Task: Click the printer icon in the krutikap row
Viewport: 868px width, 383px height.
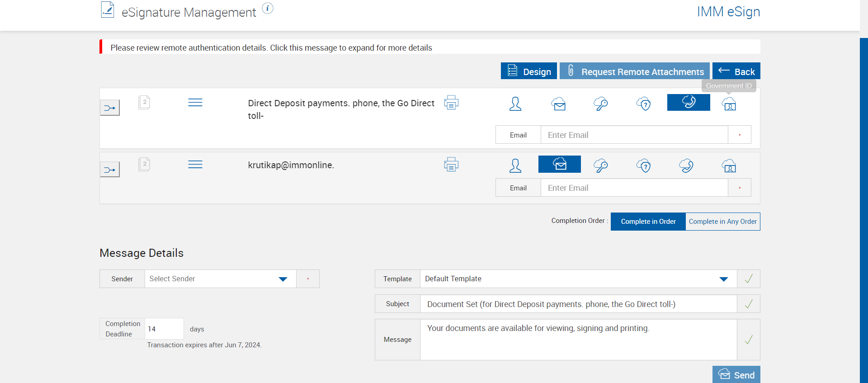Action: coord(451,165)
